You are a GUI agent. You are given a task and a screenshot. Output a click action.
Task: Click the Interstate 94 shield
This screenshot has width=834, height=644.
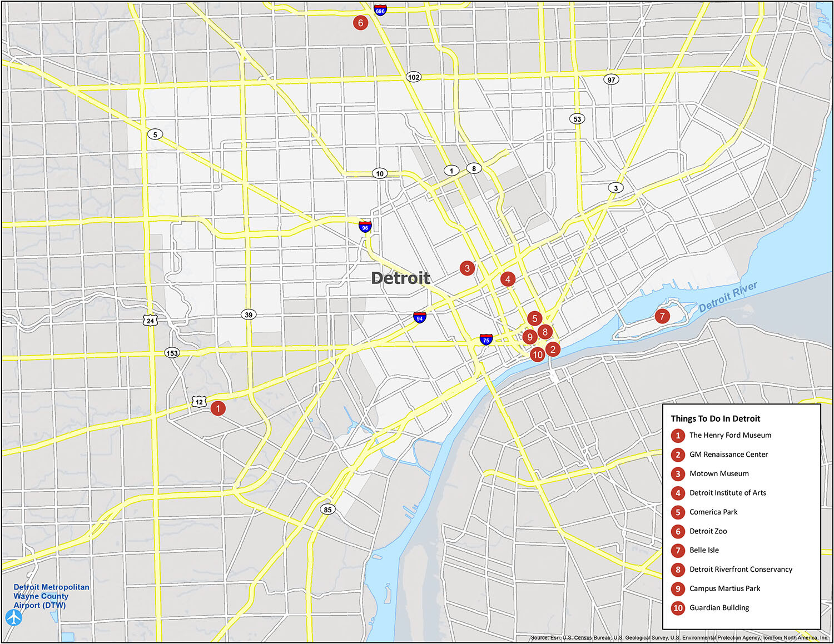click(x=418, y=318)
